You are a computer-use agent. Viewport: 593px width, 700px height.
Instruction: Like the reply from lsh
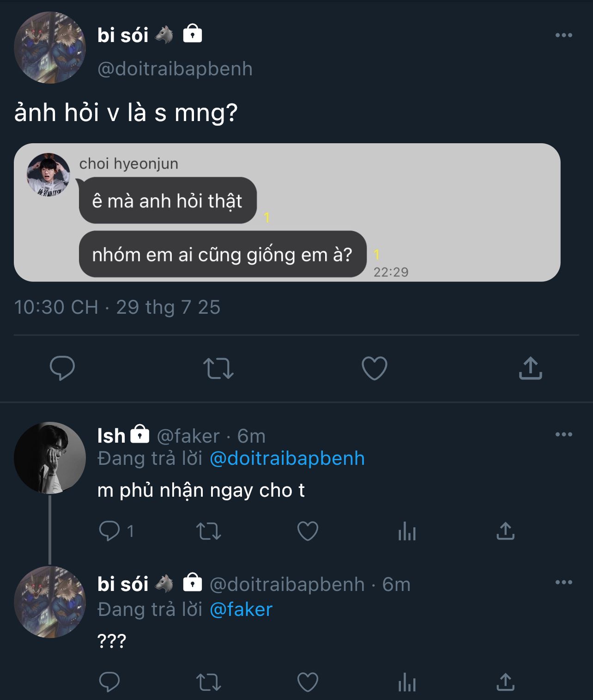[308, 531]
